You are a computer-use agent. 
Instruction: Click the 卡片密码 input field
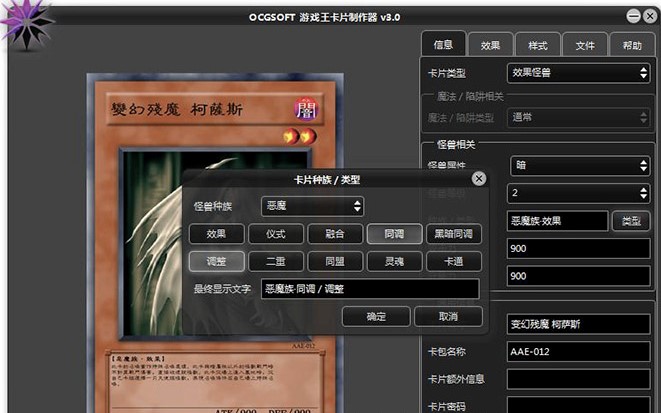click(579, 405)
